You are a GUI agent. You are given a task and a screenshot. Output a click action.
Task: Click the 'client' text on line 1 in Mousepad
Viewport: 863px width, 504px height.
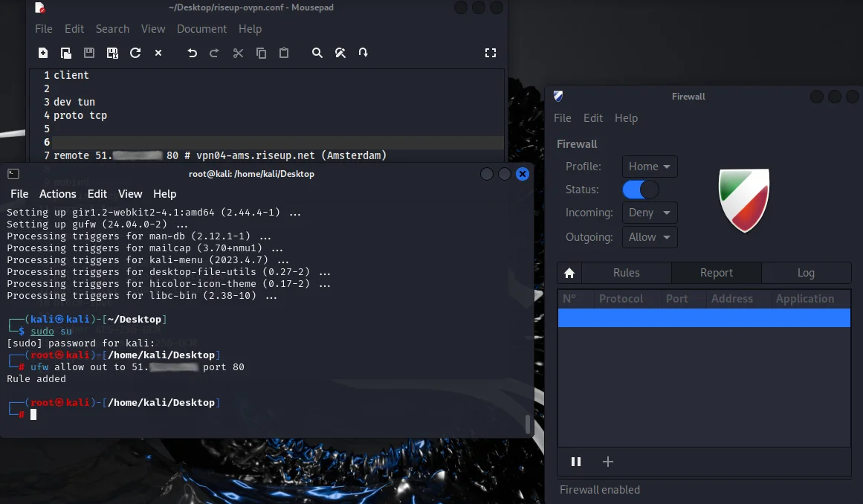click(71, 75)
